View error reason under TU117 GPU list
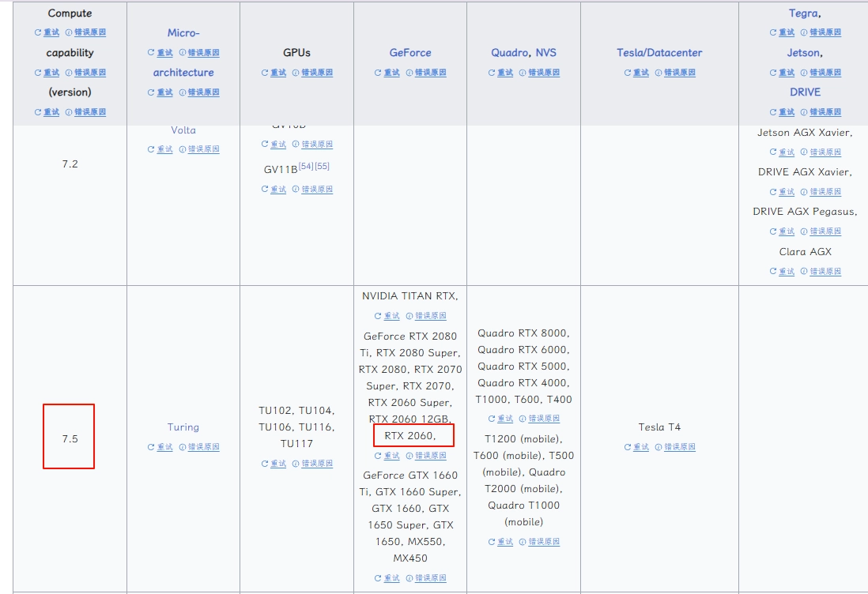Image resolution: width=868 pixels, height=594 pixels. [x=312, y=464]
